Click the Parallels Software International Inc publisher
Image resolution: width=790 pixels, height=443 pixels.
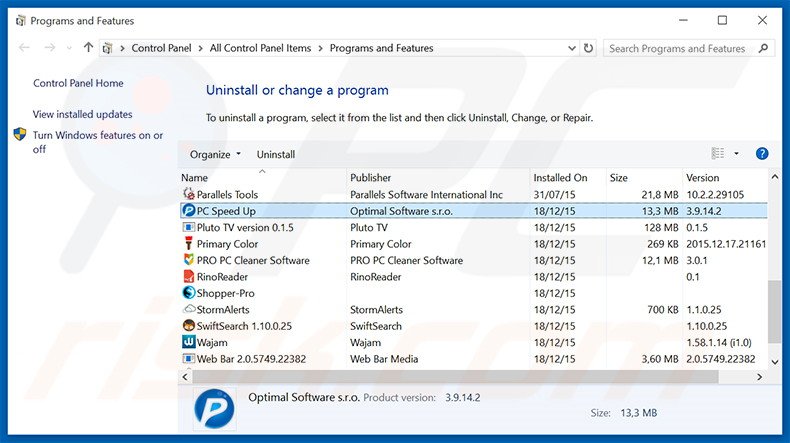(426, 195)
